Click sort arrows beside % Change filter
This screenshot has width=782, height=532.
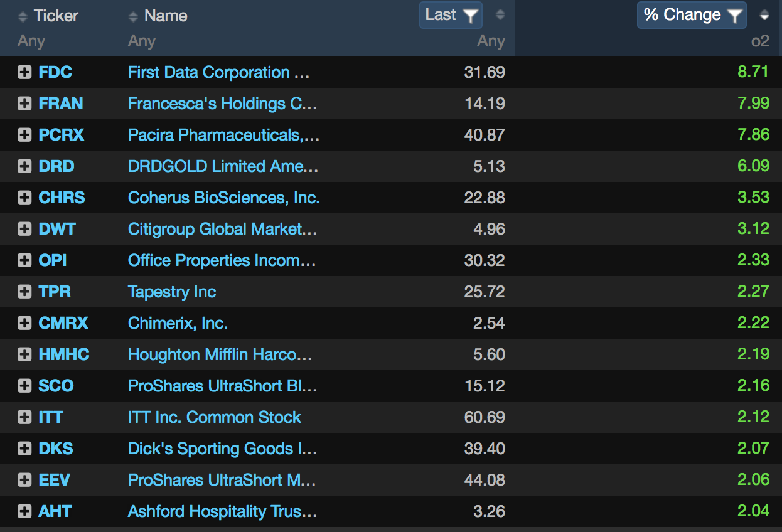(x=764, y=15)
